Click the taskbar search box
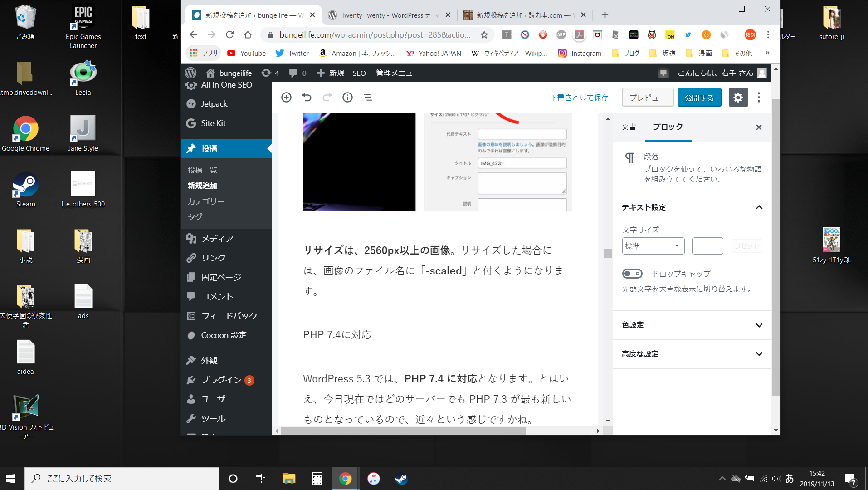Screen dimensions: 868x490 122,479
